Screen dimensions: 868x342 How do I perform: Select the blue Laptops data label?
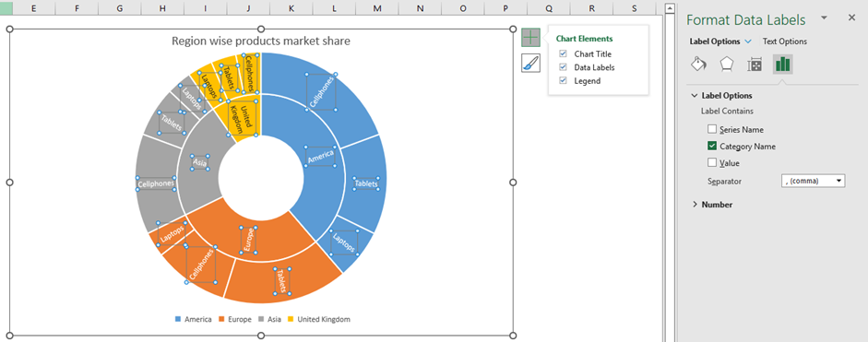click(344, 242)
